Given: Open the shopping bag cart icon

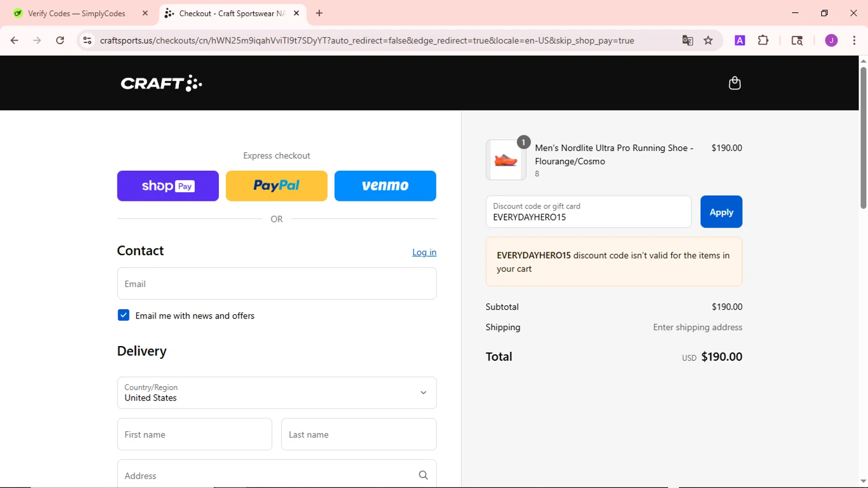Looking at the screenshot, I should click(734, 83).
